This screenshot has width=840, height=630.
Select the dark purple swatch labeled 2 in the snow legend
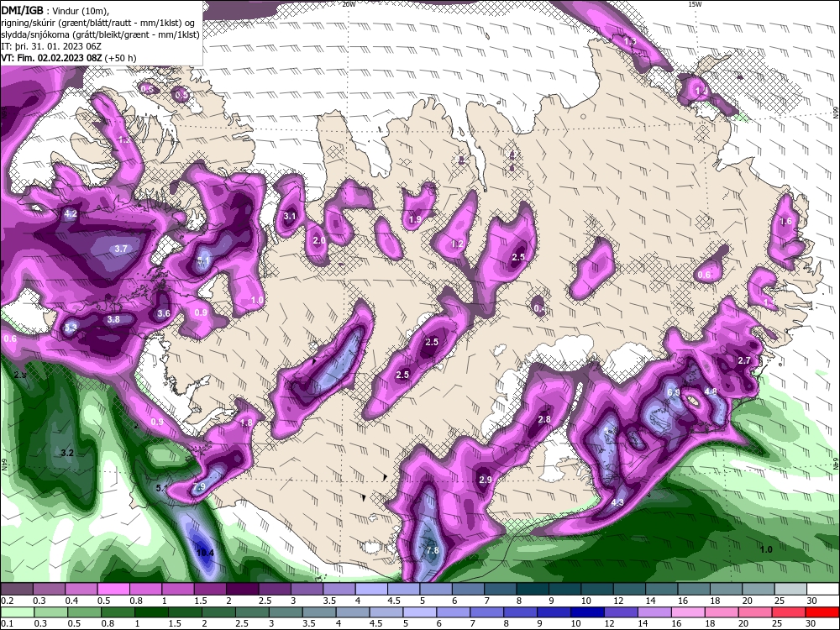(x=244, y=590)
